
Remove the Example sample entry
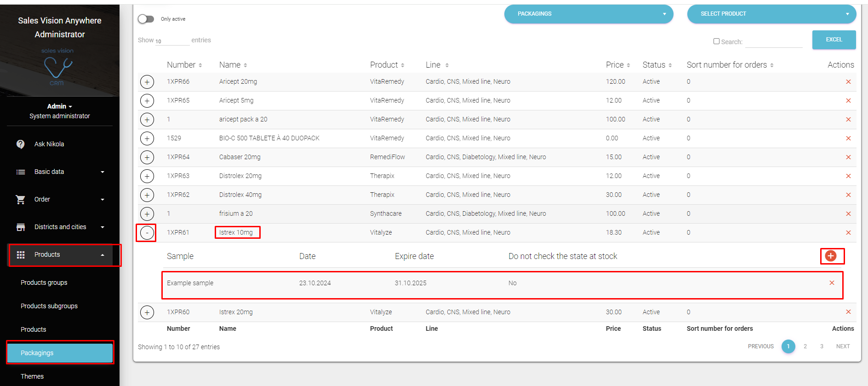pyautogui.click(x=831, y=283)
